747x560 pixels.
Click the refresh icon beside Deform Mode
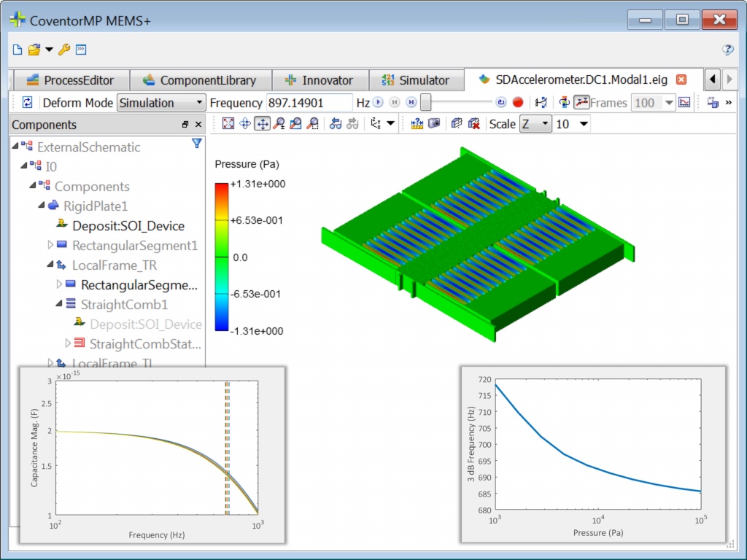(27, 102)
